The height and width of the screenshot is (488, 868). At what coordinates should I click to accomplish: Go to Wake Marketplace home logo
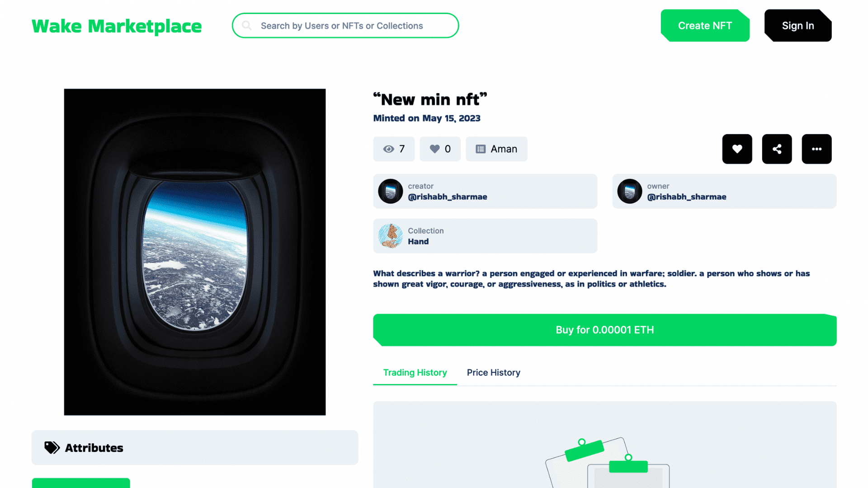point(117,26)
